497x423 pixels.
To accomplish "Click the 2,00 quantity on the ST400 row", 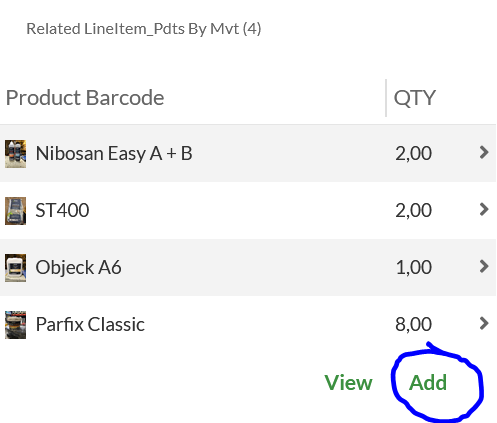I will point(414,210).
